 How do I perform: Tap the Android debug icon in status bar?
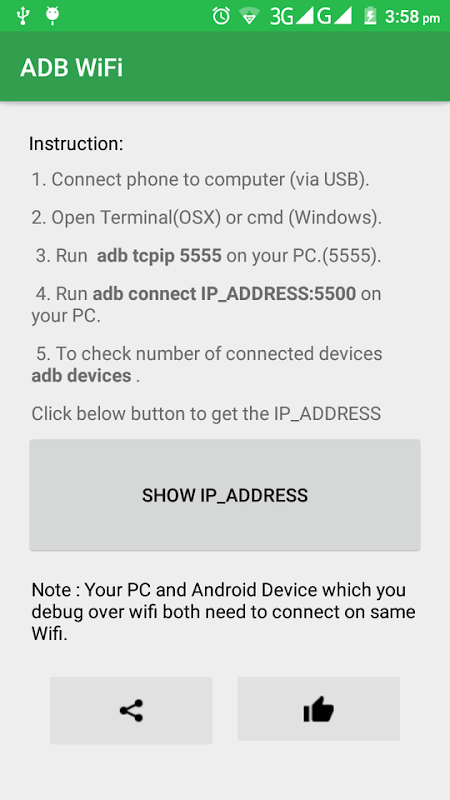(x=52, y=16)
